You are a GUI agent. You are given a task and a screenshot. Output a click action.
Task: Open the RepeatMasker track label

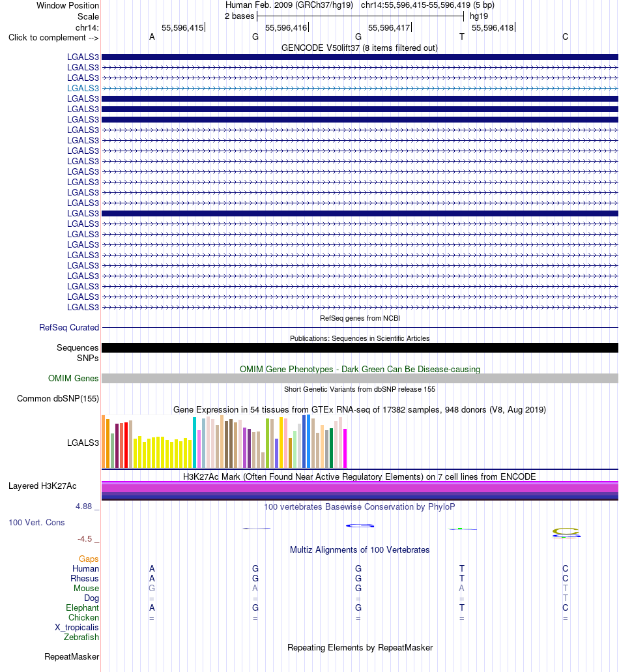click(x=72, y=657)
